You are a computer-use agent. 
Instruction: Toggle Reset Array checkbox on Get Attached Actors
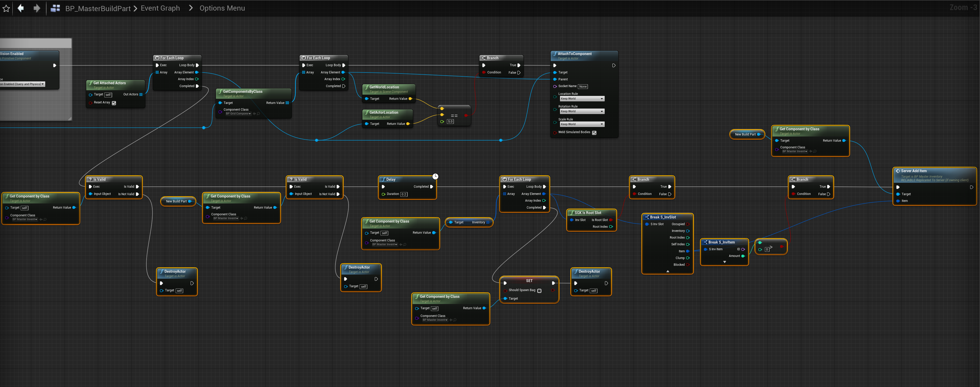click(x=114, y=103)
